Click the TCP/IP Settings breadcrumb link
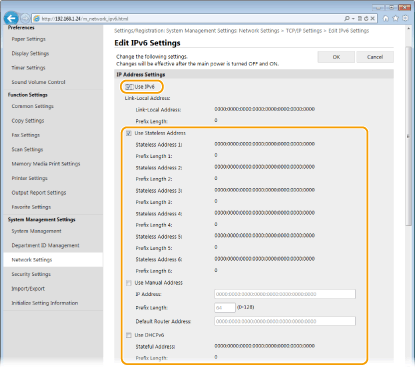Image resolution: width=415 pixels, height=368 pixels. (304, 31)
